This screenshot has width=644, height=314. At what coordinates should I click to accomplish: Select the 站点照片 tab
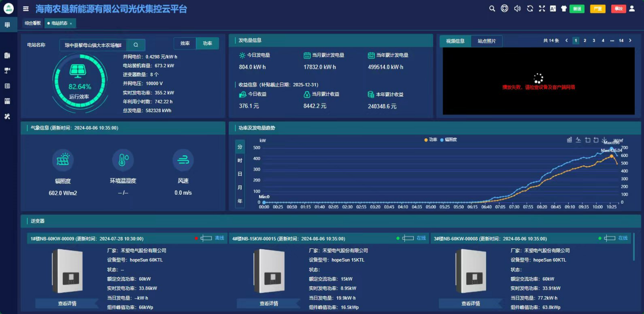487,41
